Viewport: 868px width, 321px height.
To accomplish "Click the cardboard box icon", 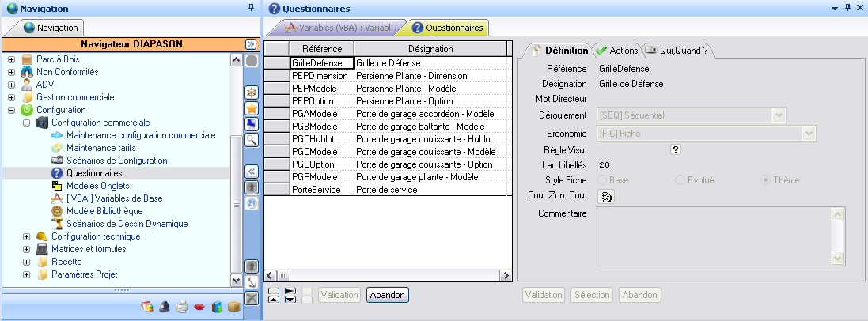I will (x=233, y=307).
